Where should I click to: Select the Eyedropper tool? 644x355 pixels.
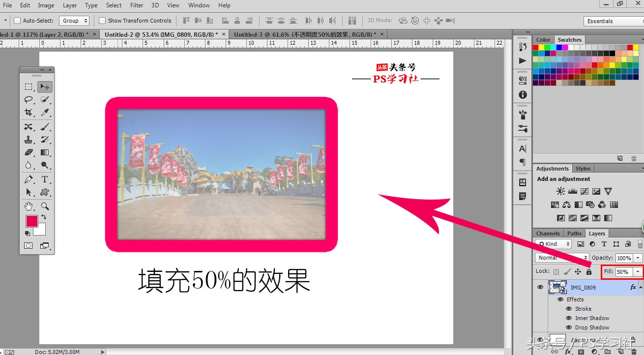(45, 112)
